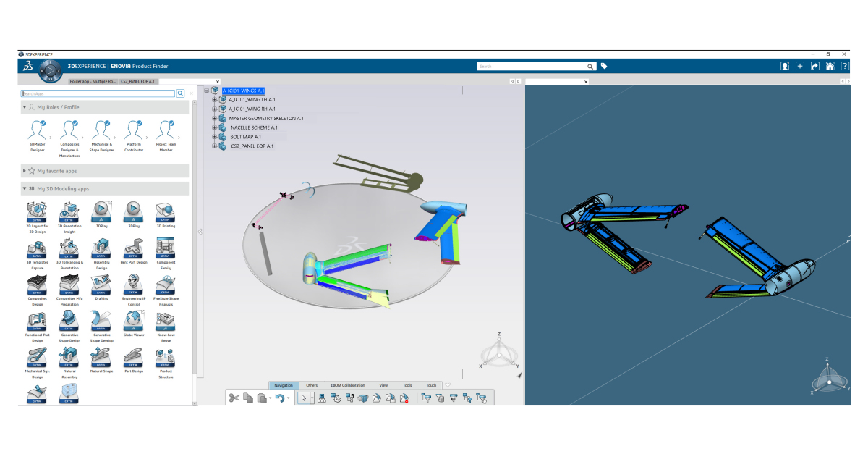Expand the A_ICI01_WING LH A.1 tree node
Image resolution: width=868 pixels, height=454 pixels.
[x=213, y=99]
